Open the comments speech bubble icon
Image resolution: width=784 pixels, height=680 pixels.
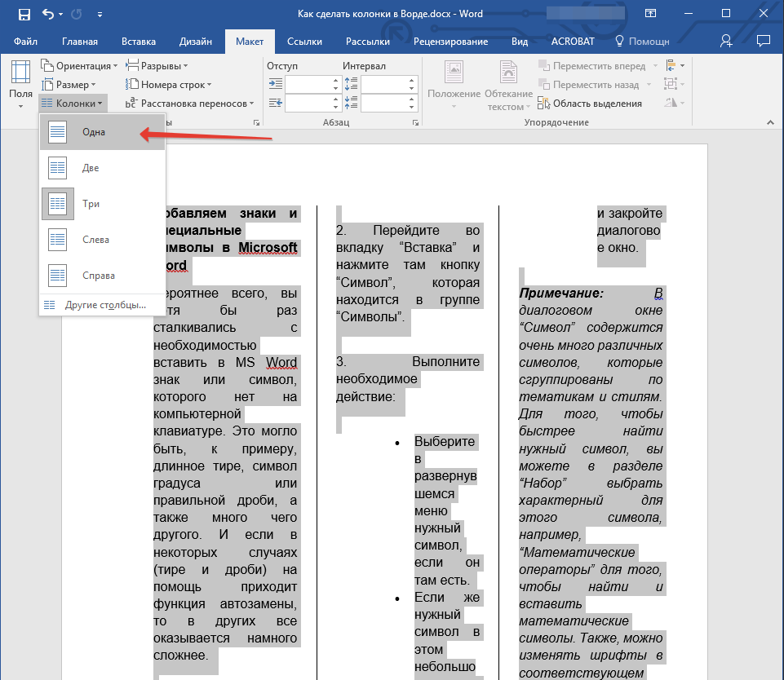click(x=763, y=41)
